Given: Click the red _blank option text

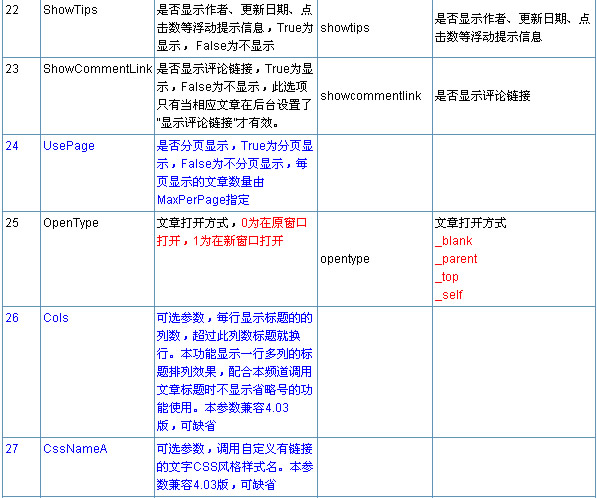Looking at the screenshot, I should [x=454, y=241].
